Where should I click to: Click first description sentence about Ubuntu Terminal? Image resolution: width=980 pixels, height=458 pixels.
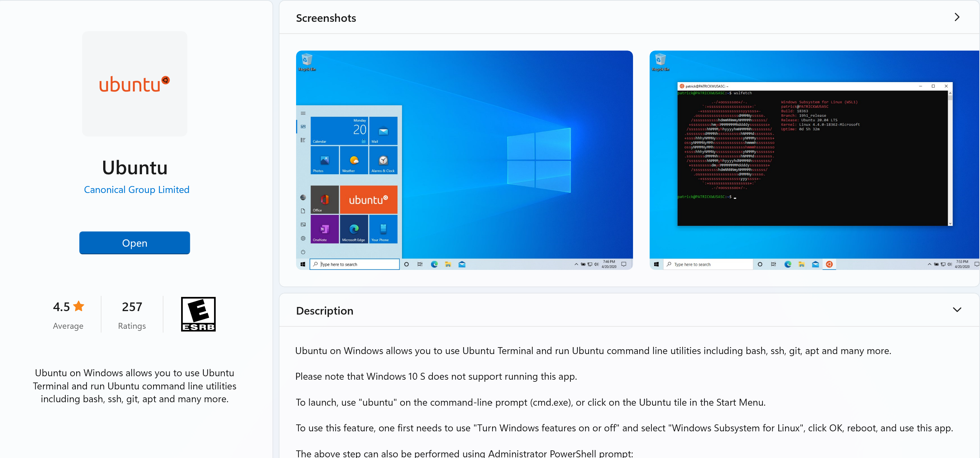pos(593,351)
